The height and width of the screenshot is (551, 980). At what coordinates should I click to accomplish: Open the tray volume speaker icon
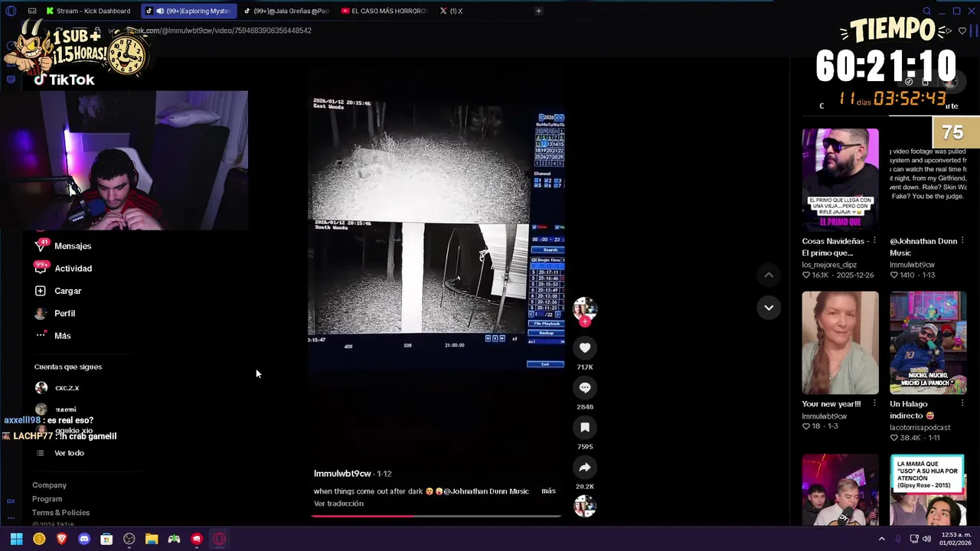point(926,539)
